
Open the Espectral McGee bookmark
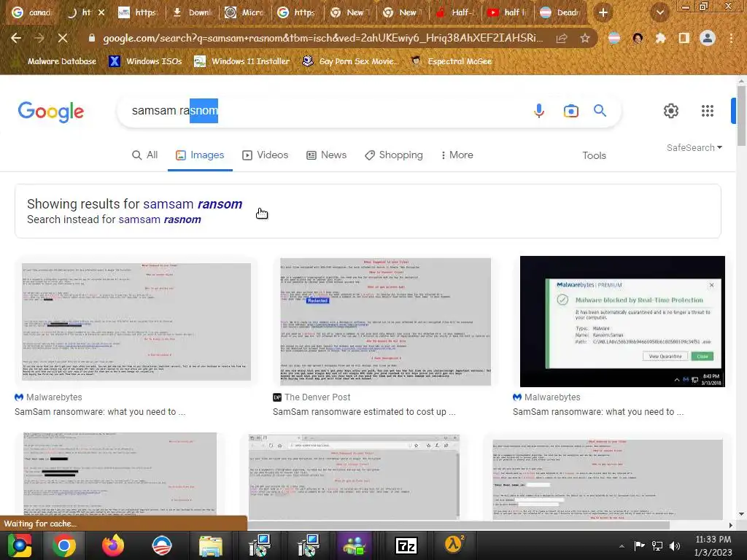[x=451, y=61]
